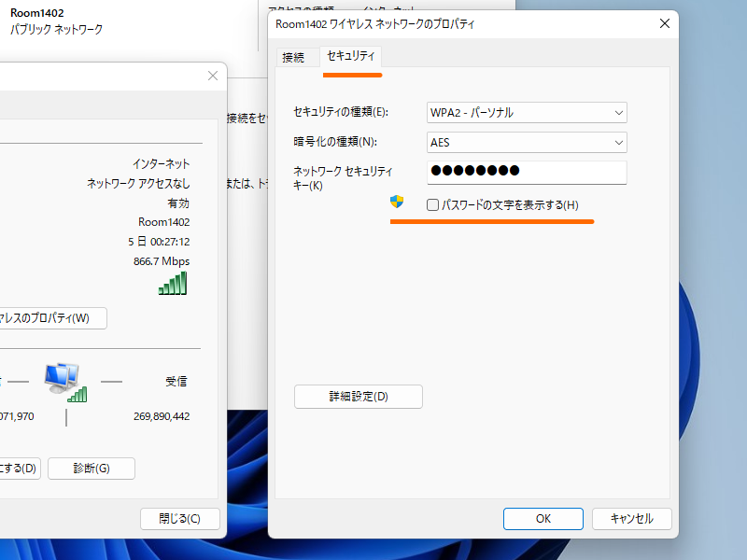Click the キャンセル button
Image resolution: width=747 pixels, height=560 pixels.
click(x=632, y=519)
